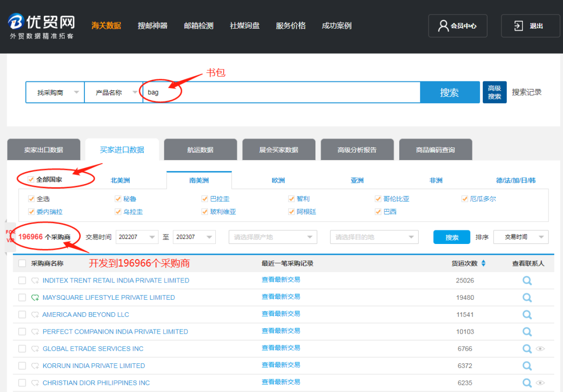The width and height of the screenshot is (563, 392).
Task: Switch to the 航运数据 tab
Action: pos(200,150)
